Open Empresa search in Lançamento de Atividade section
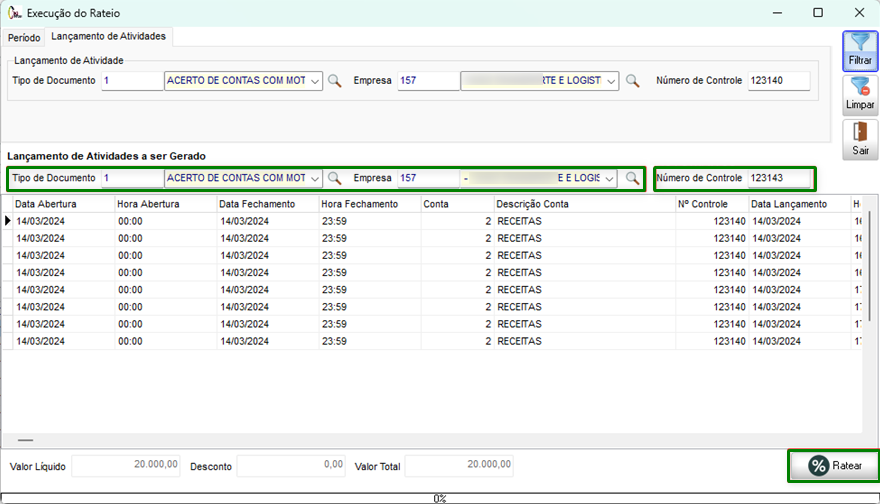This screenshot has width=880, height=504. click(x=632, y=81)
